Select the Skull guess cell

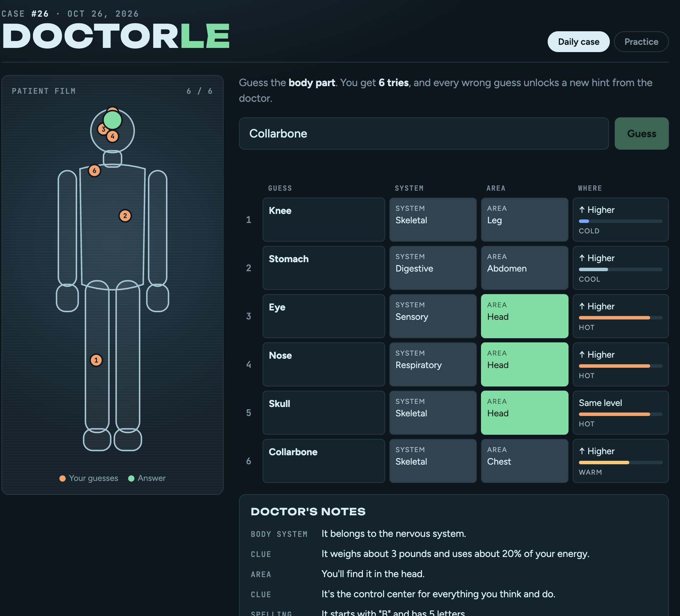click(x=324, y=413)
